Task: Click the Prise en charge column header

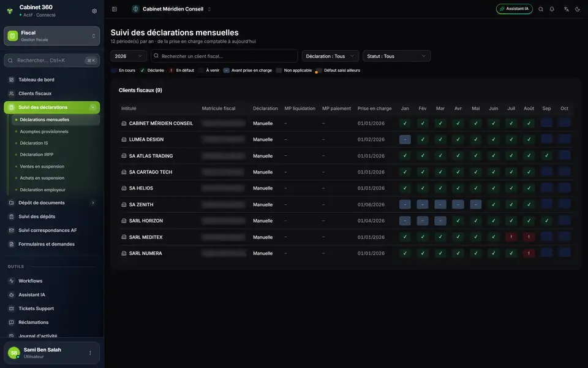Action: (374, 109)
